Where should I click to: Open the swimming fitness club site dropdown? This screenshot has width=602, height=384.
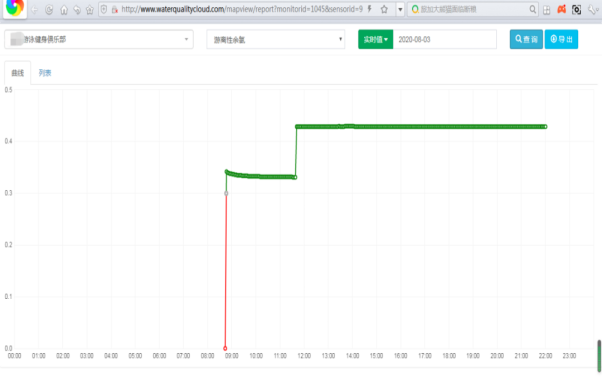(x=99, y=39)
